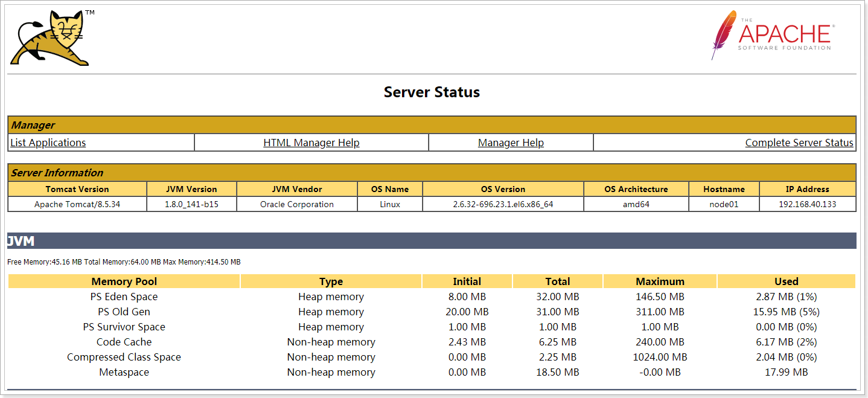Click the Memory Pool column header
The height and width of the screenshot is (398, 868).
124,281
